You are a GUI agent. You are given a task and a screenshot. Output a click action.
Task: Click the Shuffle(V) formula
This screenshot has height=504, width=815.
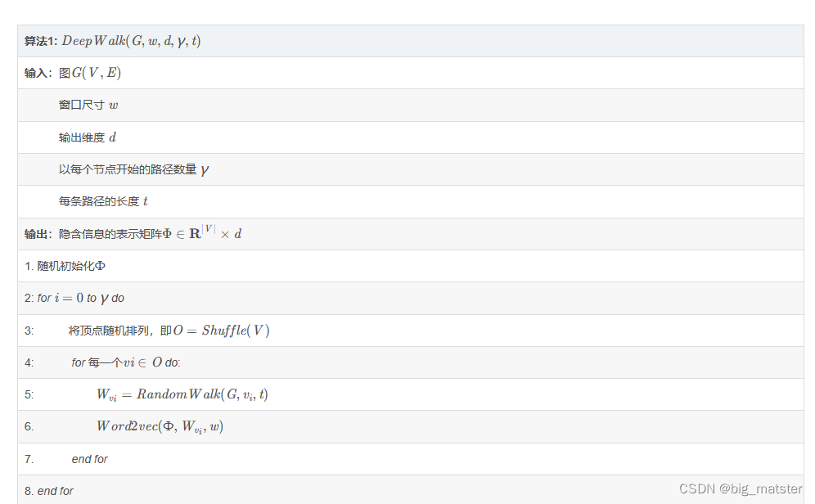[x=236, y=331]
